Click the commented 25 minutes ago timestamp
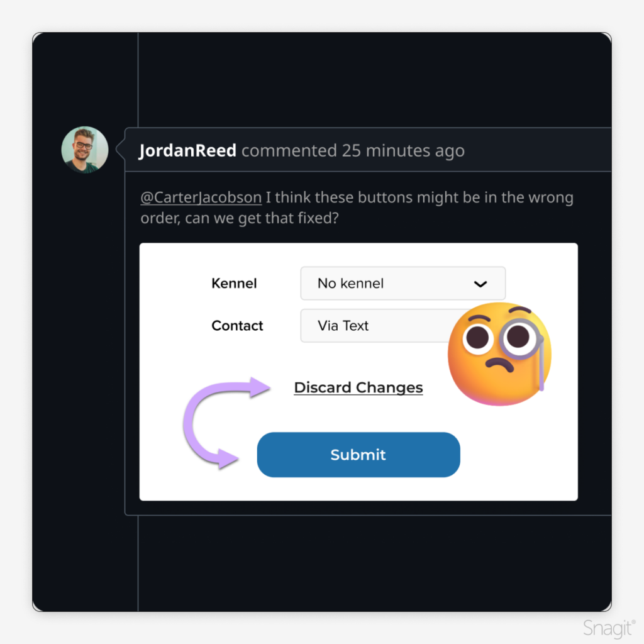The height and width of the screenshot is (644, 644). 353,151
